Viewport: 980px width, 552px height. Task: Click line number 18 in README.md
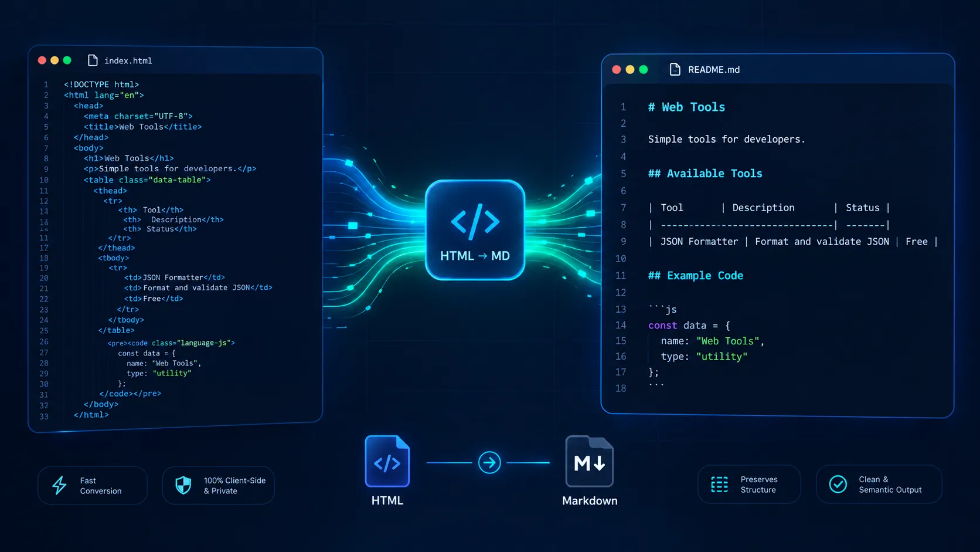click(x=621, y=388)
